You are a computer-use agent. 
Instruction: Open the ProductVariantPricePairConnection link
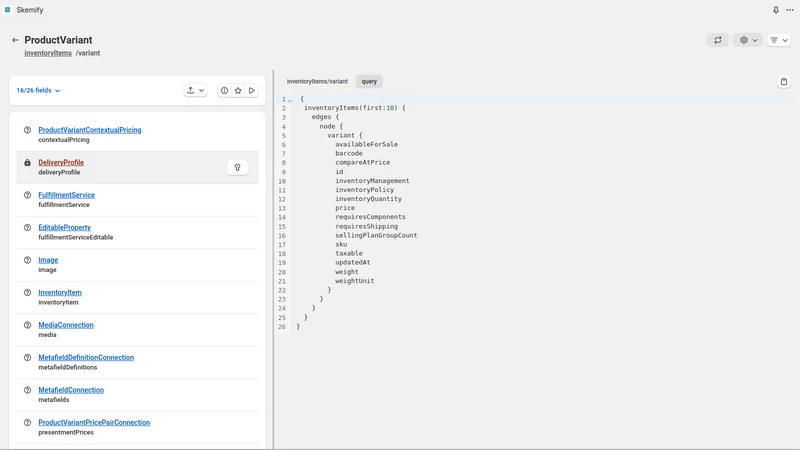(94, 422)
